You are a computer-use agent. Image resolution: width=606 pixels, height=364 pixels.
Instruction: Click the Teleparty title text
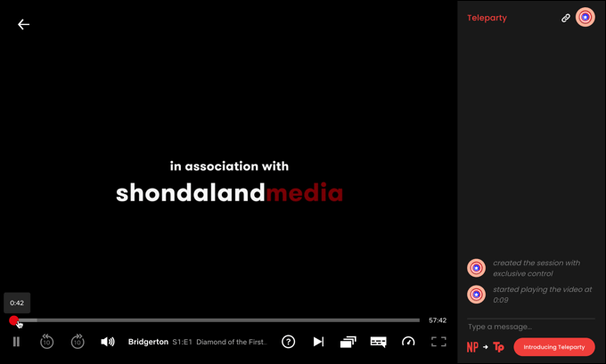487,18
